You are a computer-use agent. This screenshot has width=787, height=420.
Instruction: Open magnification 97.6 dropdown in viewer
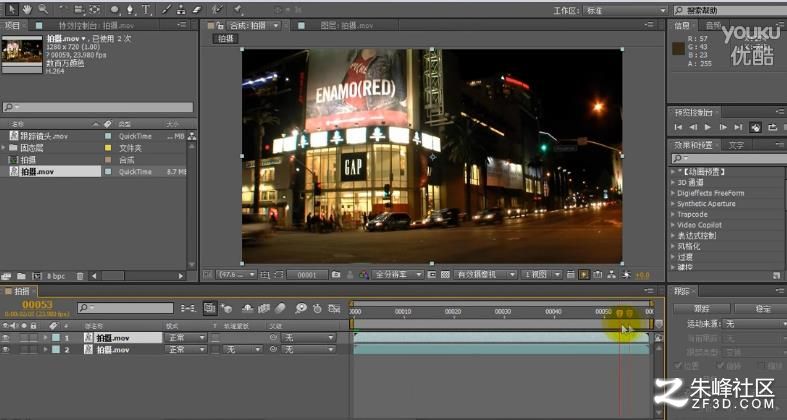tap(236, 275)
